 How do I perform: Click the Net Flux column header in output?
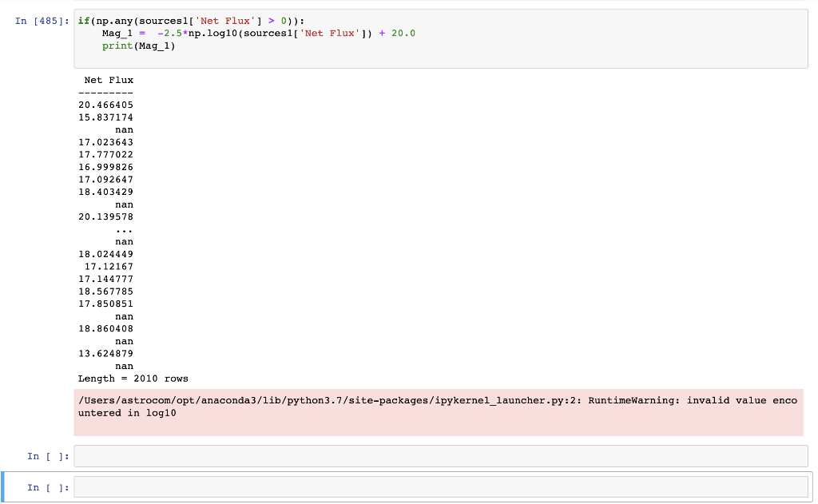109,80
